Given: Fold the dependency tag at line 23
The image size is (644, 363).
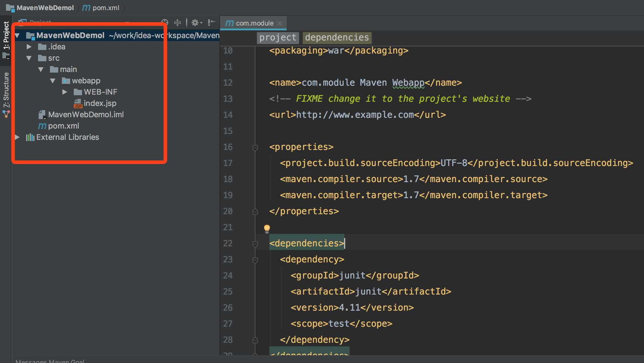Looking at the screenshot, I should click(255, 260).
